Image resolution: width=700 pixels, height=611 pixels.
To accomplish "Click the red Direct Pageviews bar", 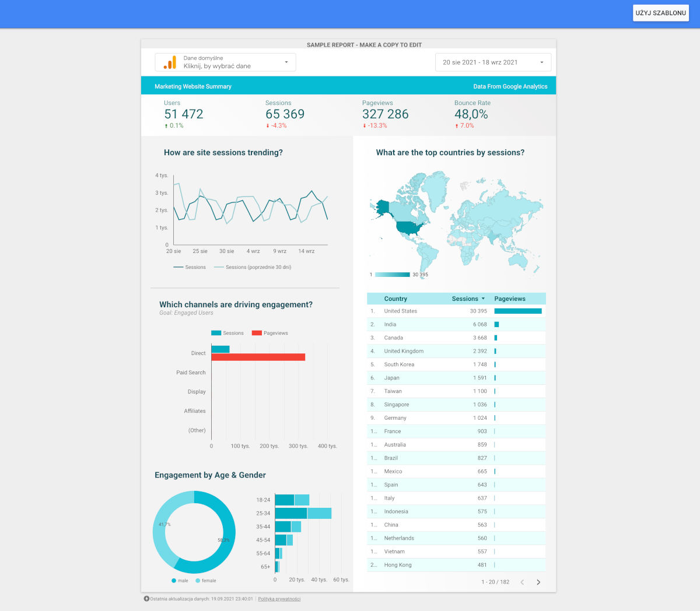I will [x=258, y=357].
